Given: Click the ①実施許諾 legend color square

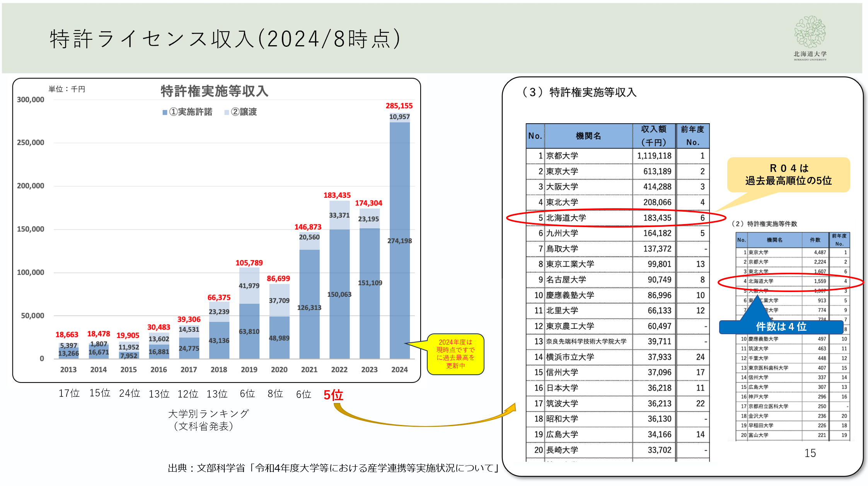Looking at the screenshot, I should point(165,112).
